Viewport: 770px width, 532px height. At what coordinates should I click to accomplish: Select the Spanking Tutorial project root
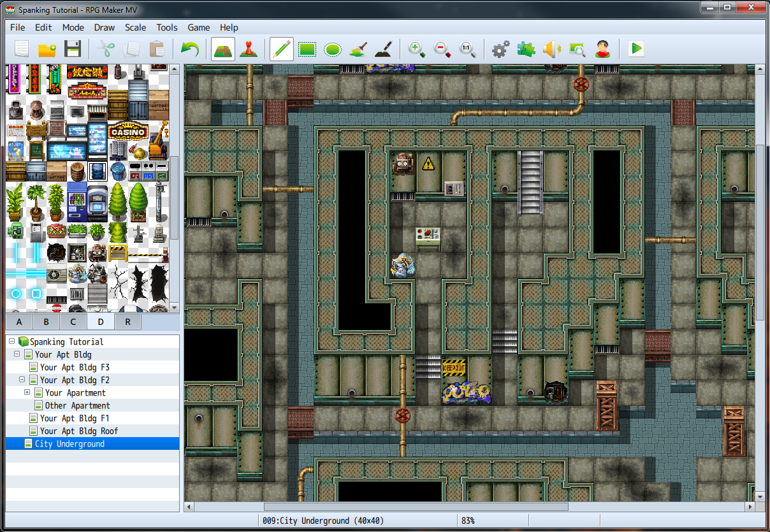click(x=66, y=341)
